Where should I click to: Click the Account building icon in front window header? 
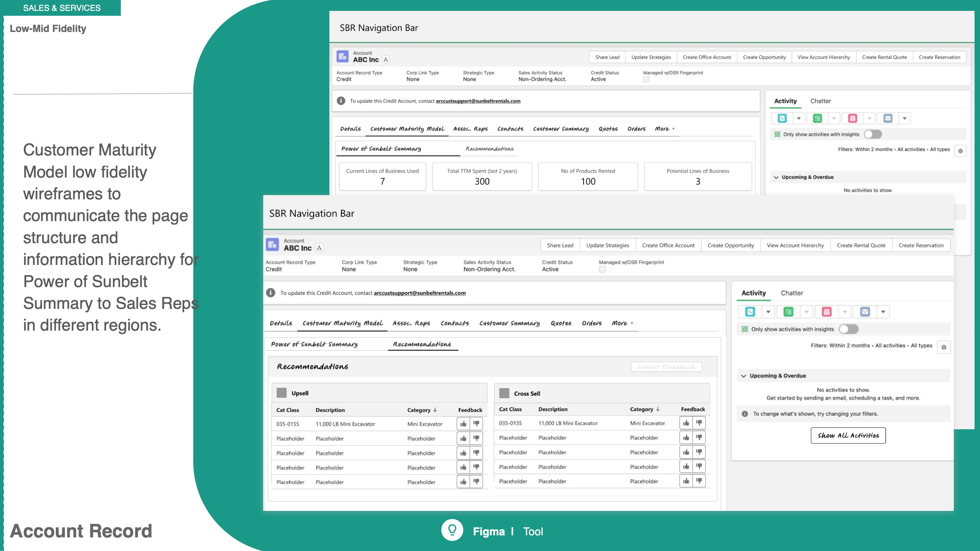[272, 245]
